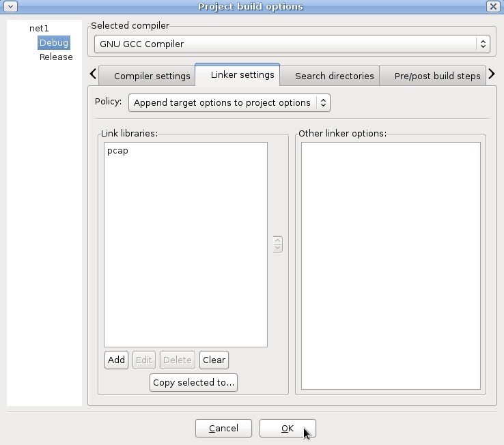Select pcap in Link libraries list
The image size is (504, 445).
coord(117,151)
